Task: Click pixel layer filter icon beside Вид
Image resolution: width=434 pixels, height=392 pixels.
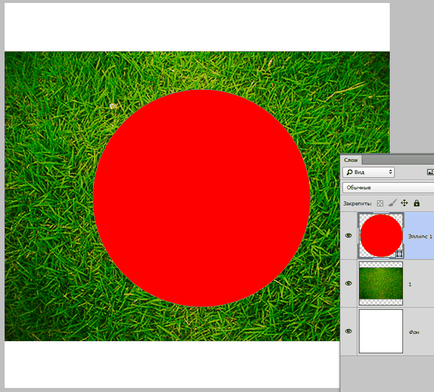Action: (x=430, y=172)
